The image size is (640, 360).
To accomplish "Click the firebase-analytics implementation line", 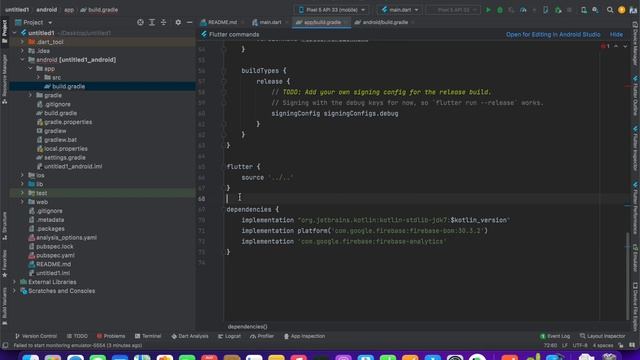I will (344, 242).
